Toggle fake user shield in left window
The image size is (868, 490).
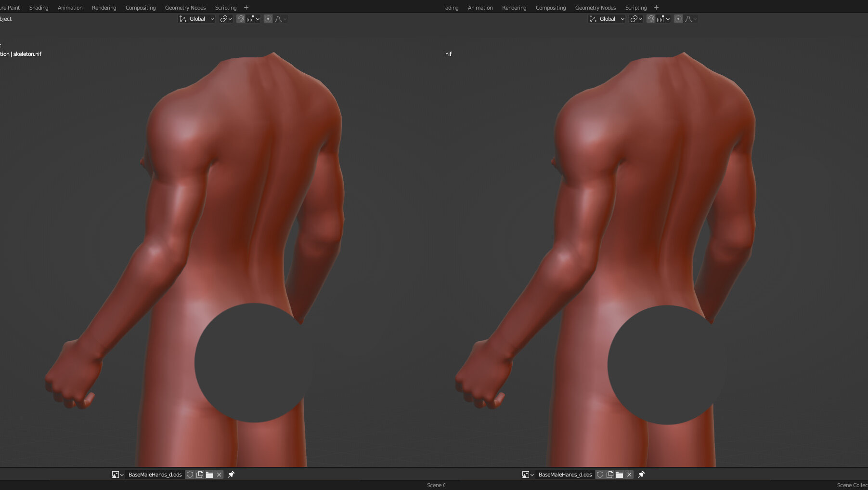[x=190, y=475]
